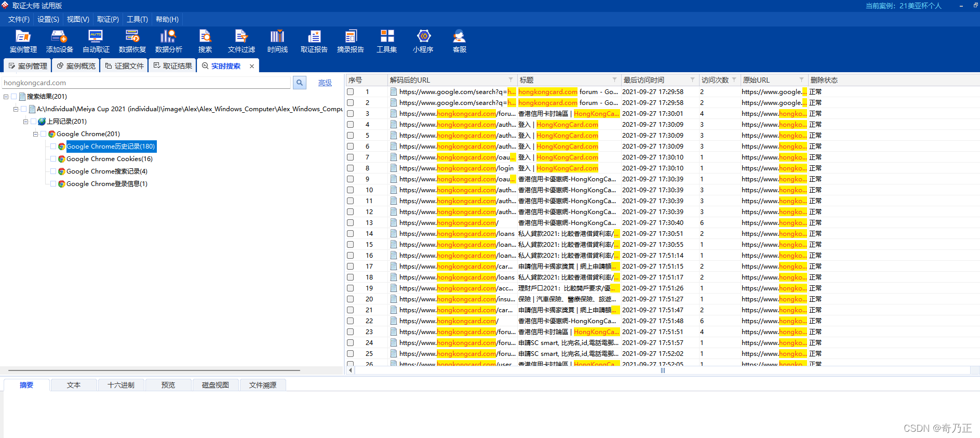Open the 帮助(H) menu
The height and width of the screenshot is (438, 980).
coord(167,19)
